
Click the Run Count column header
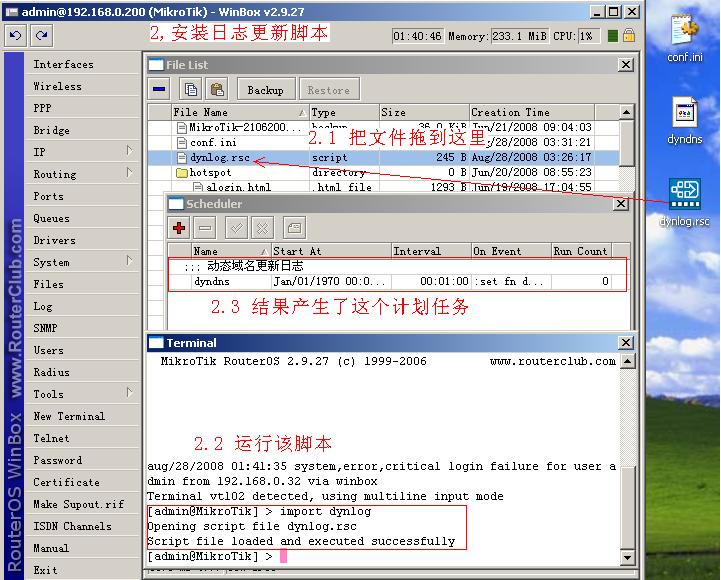(x=581, y=251)
